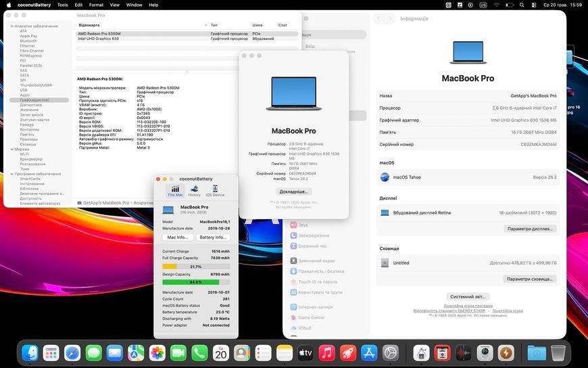
Task: Click the green 84.6% capacity bar
Action: 196,282
